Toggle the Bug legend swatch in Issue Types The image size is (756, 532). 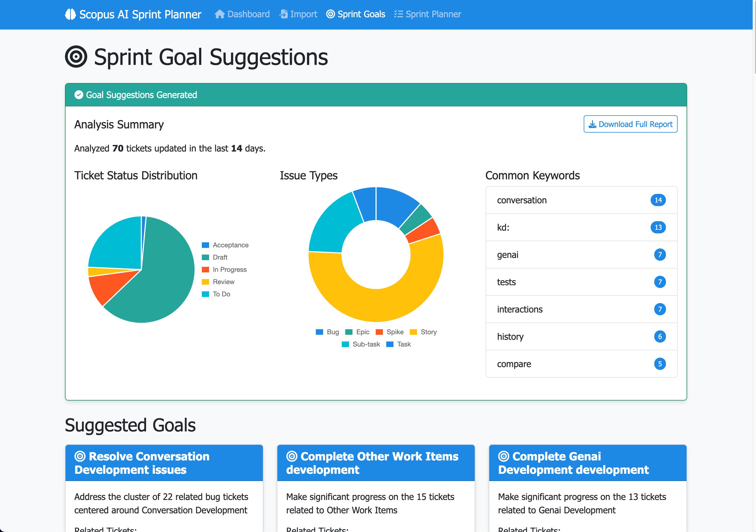(319, 332)
